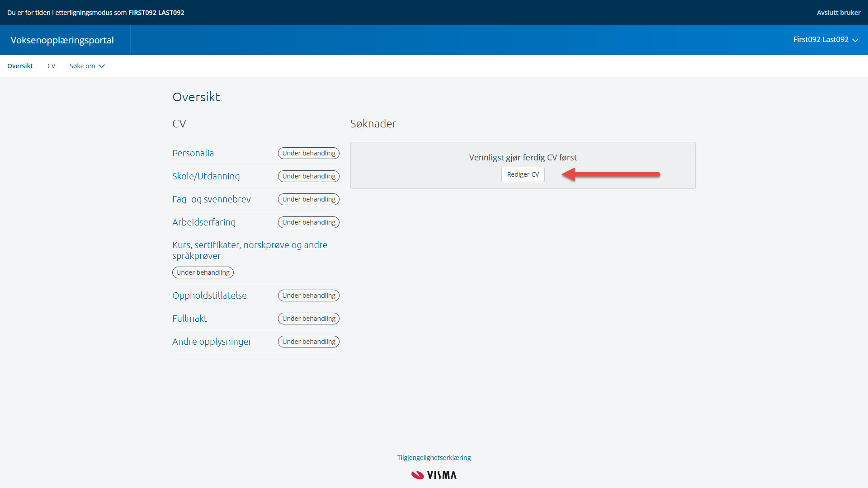Go to Skole/Utdanning section
The height and width of the screenshot is (488, 868).
pos(206,176)
